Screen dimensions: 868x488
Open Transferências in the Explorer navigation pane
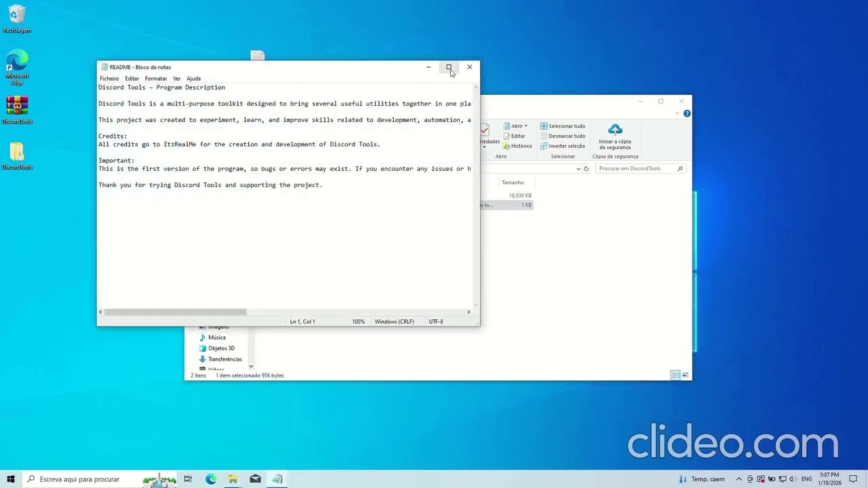[225, 359]
